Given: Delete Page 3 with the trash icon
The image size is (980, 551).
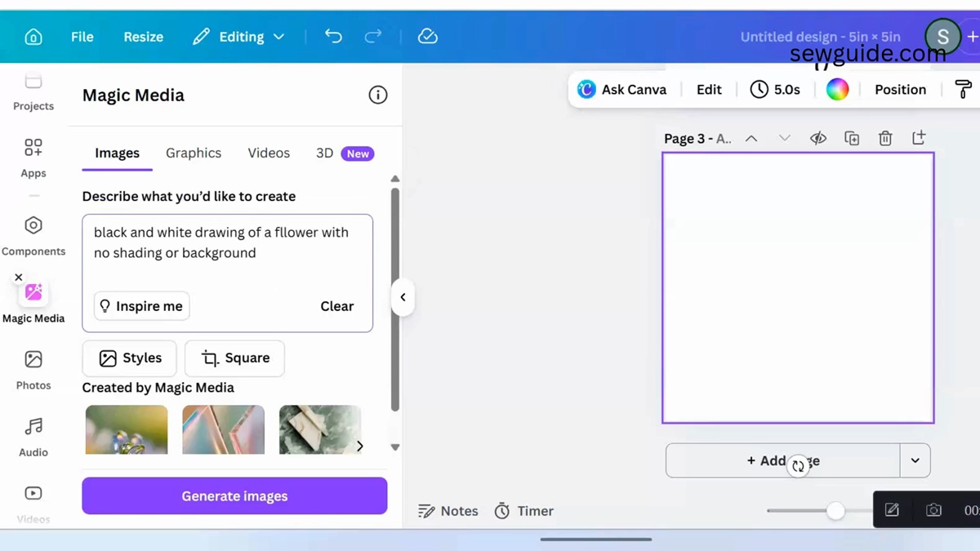Looking at the screenshot, I should [885, 138].
